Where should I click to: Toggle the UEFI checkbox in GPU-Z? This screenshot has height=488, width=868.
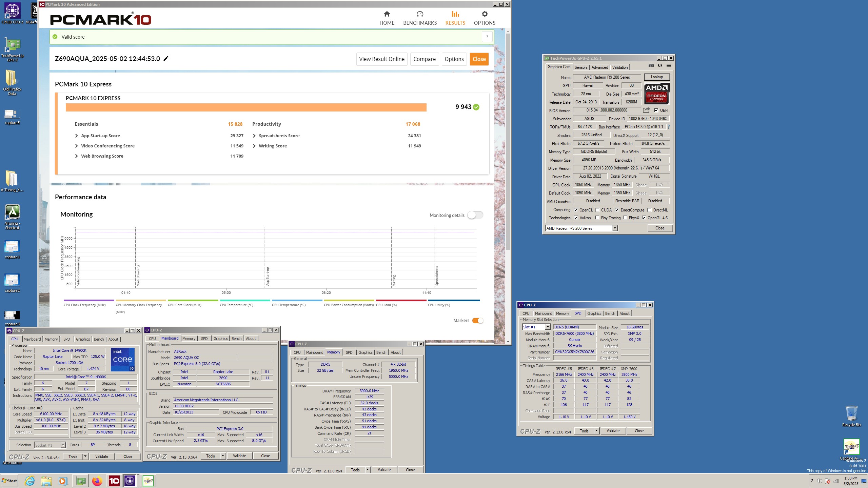pyautogui.click(x=656, y=110)
